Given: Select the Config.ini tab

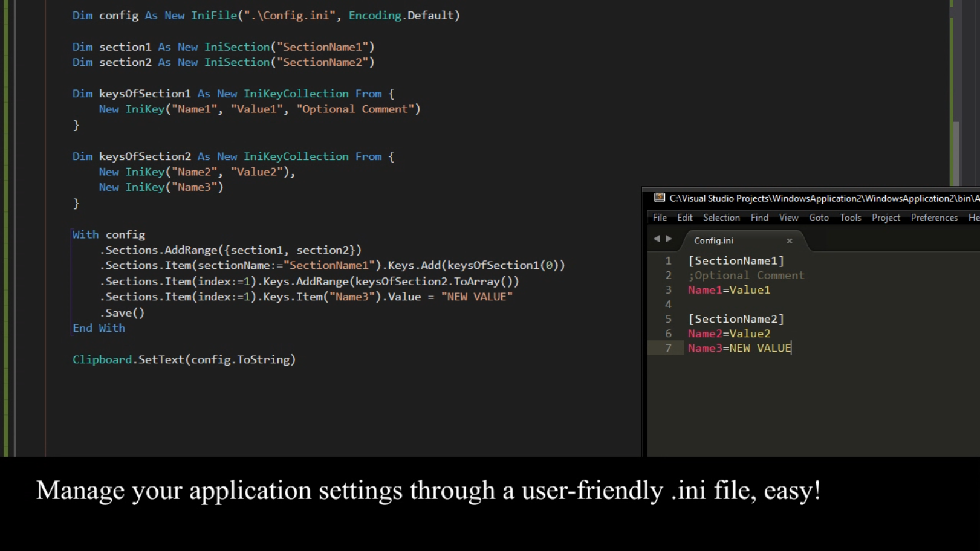Looking at the screenshot, I should point(713,240).
